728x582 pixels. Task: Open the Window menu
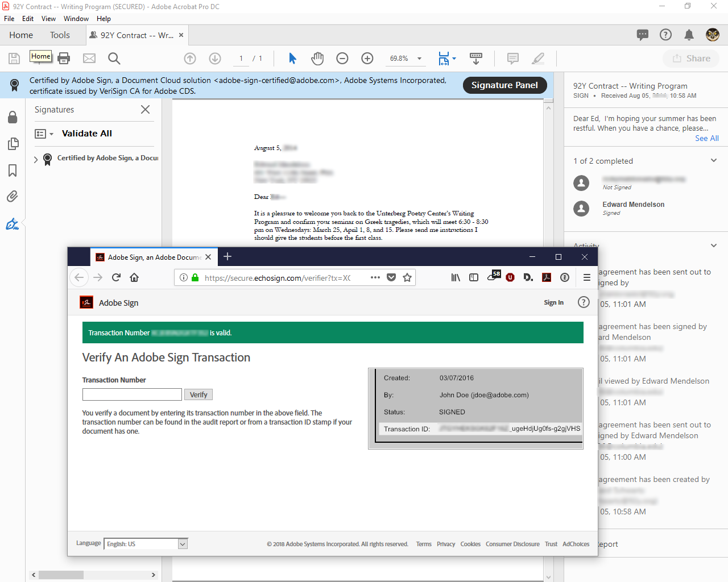(x=76, y=19)
